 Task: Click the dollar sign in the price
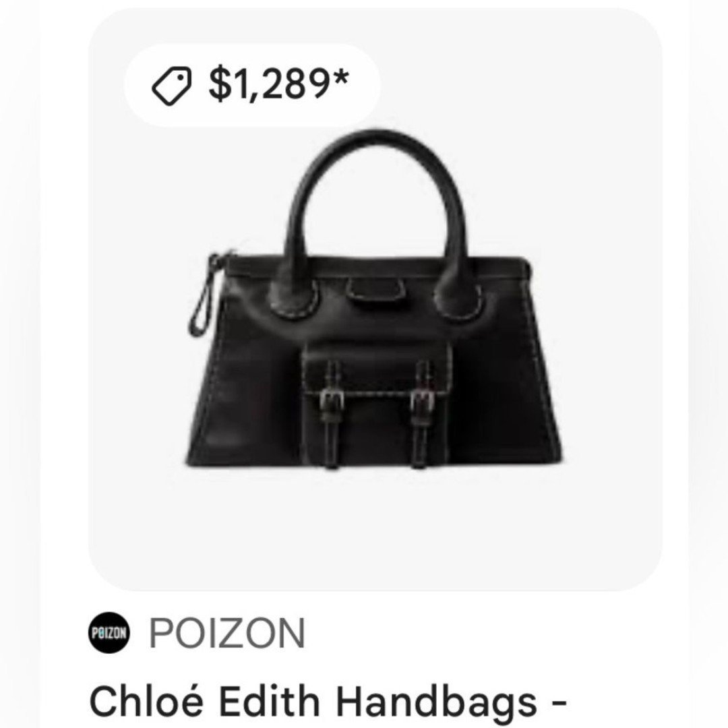coord(220,84)
